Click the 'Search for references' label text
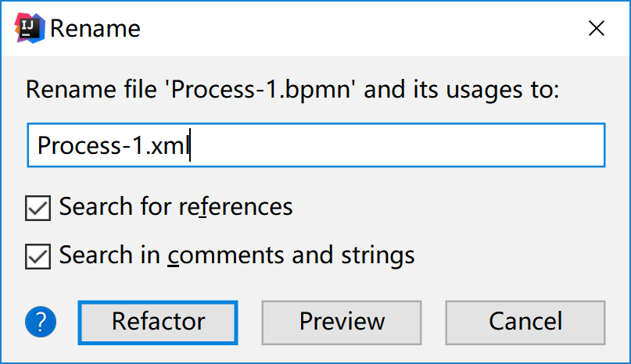This screenshot has width=631, height=364. [x=175, y=207]
